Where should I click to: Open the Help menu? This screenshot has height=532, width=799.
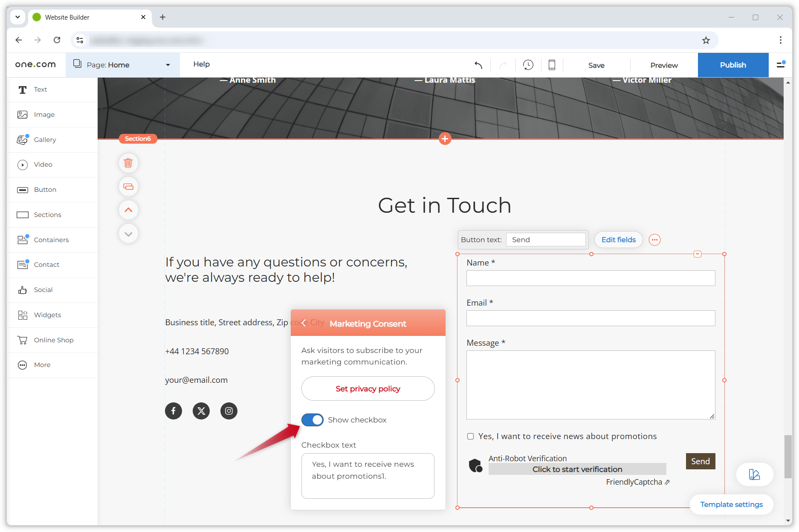pos(201,64)
